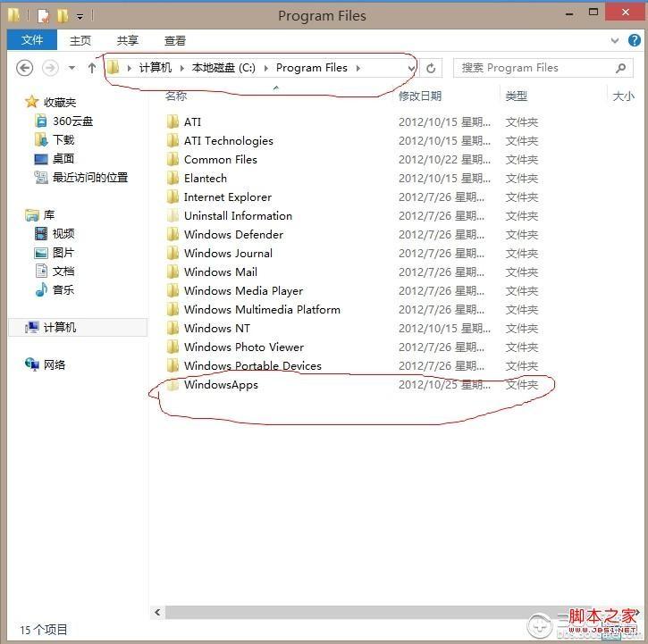The image size is (648, 644).
Task: Click the horizontal scrollbar left arrow
Action: click(x=157, y=612)
